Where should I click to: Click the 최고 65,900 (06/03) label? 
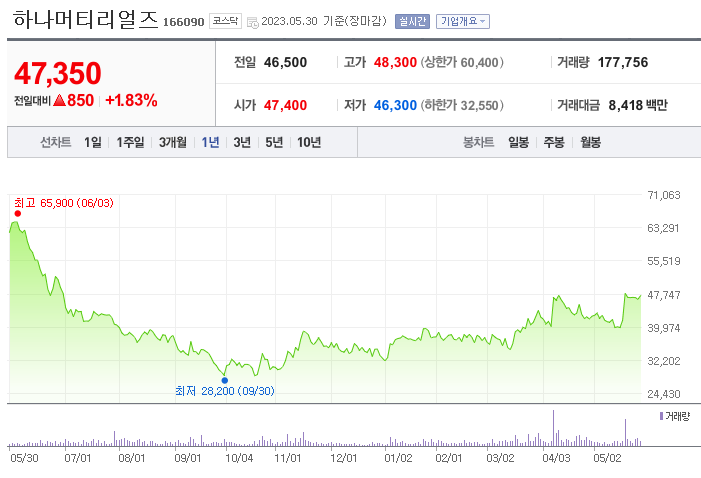click(x=64, y=203)
